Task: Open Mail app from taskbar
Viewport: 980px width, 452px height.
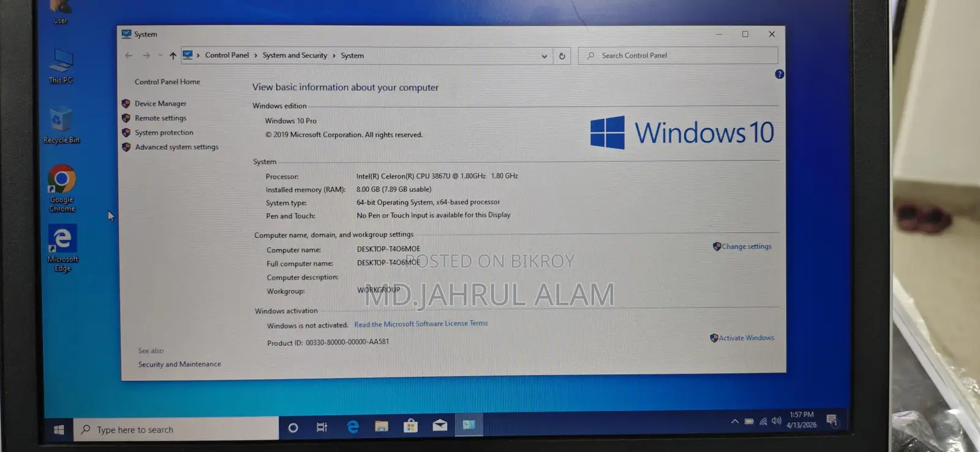Action: click(x=440, y=424)
